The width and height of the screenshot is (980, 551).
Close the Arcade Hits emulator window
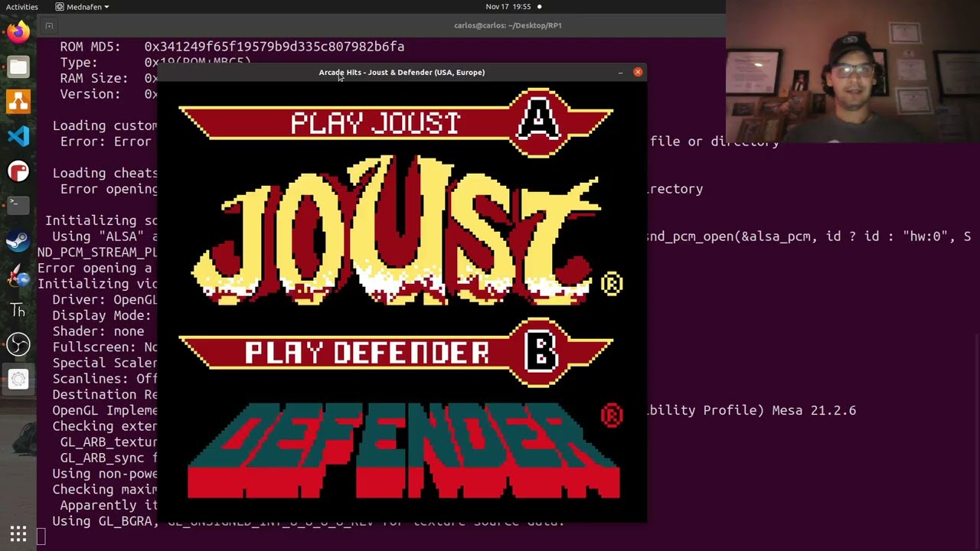tap(638, 72)
